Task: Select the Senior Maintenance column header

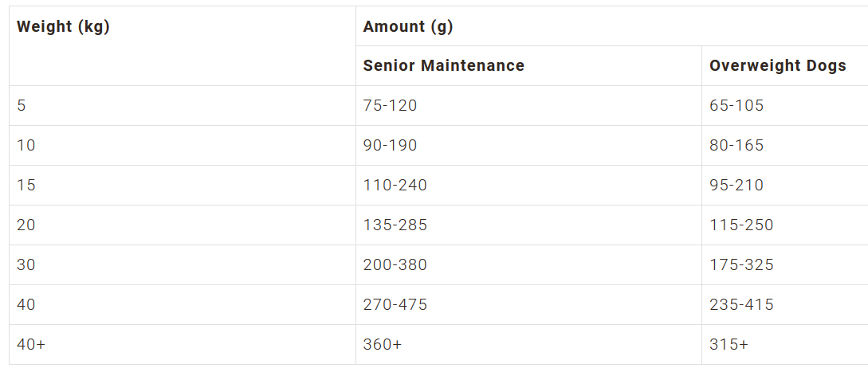Action: (528, 66)
